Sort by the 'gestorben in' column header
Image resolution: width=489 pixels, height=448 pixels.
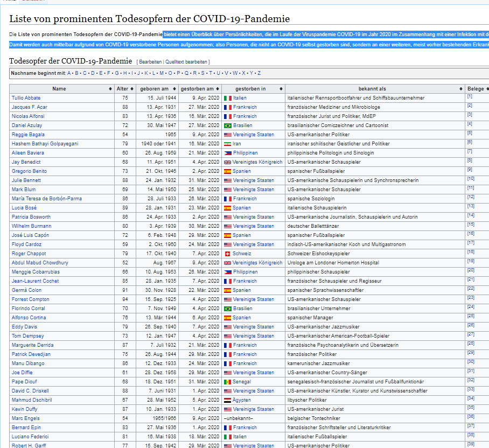coord(251,89)
